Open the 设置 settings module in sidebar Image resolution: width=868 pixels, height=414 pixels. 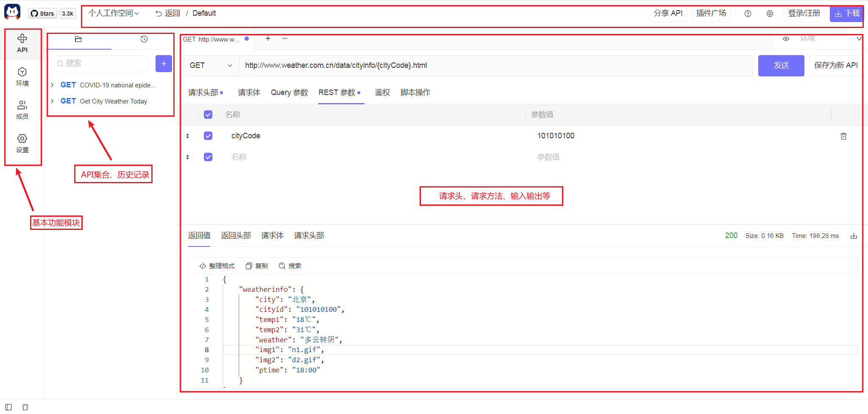(x=22, y=143)
